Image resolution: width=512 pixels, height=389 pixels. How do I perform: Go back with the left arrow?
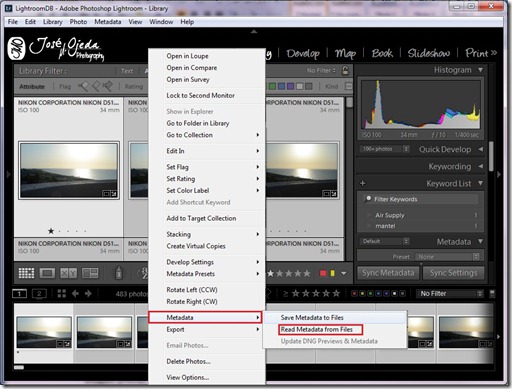tap(75, 293)
